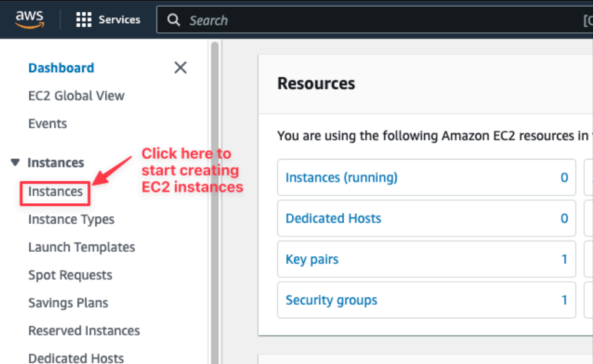Open Spot Requests in sidebar
Screen dimensions: 593x364
(x=70, y=275)
